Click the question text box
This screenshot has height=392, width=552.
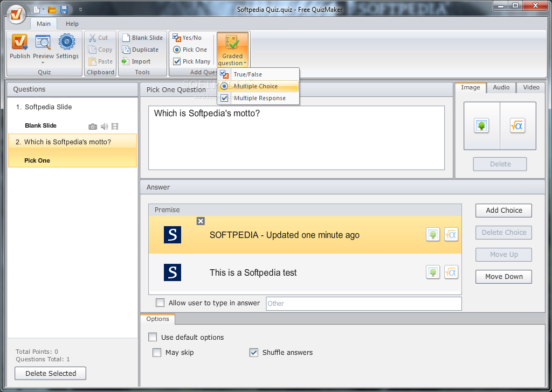[296, 138]
